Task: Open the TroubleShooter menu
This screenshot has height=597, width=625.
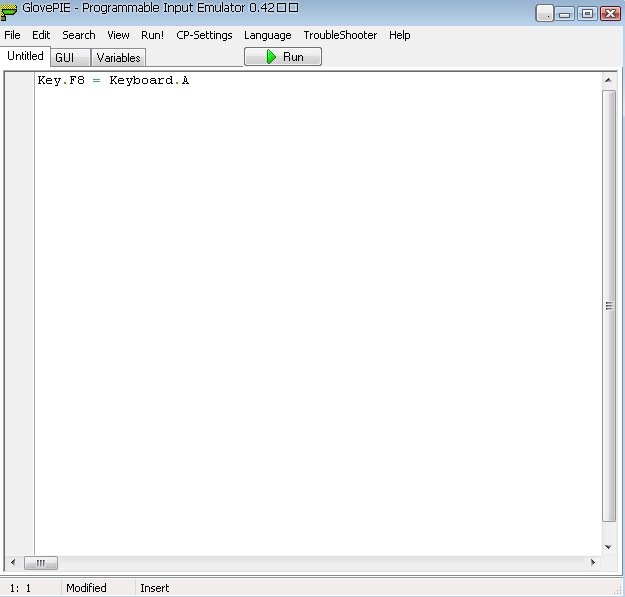Action: (x=340, y=35)
